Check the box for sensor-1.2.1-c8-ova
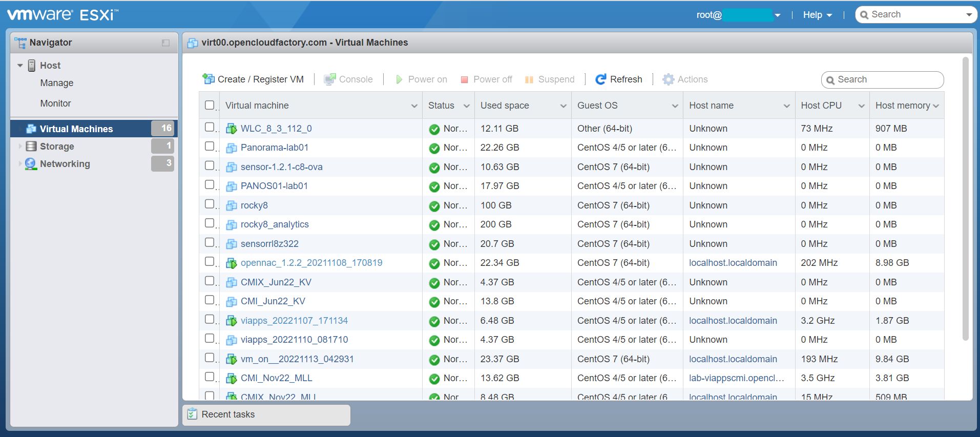 [209, 165]
